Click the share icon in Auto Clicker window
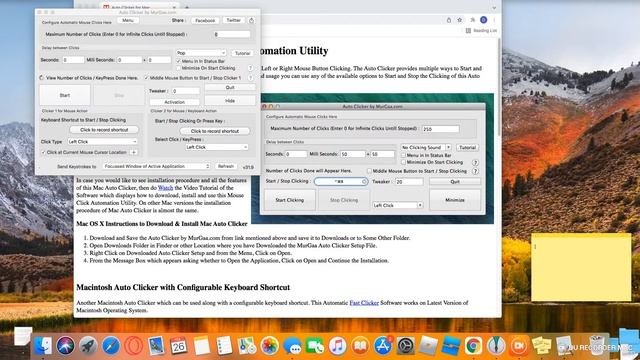 pyautogui.click(x=251, y=20)
